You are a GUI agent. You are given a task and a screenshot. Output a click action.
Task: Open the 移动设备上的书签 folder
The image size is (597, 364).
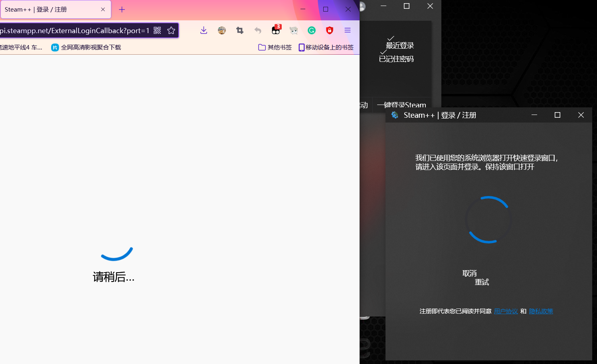pos(326,47)
